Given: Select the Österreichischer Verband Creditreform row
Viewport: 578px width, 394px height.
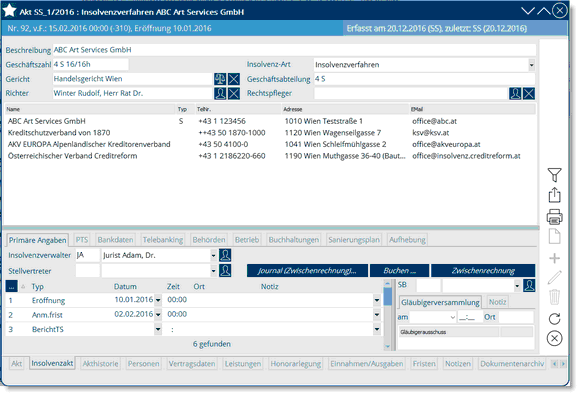Looking at the screenshot, I should pyautogui.click(x=270, y=156).
